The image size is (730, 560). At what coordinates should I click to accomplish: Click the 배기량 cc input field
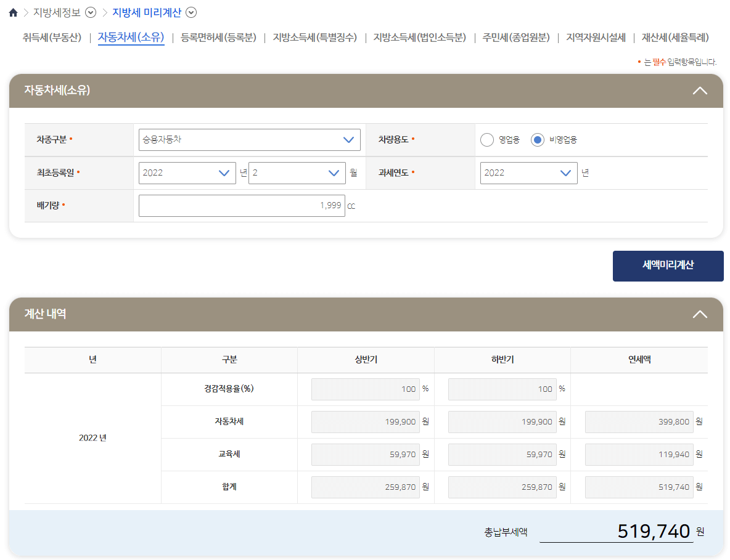pyautogui.click(x=242, y=206)
